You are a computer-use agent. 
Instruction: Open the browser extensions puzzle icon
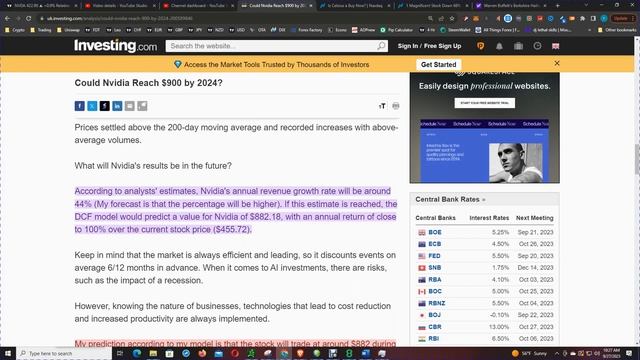point(582,18)
